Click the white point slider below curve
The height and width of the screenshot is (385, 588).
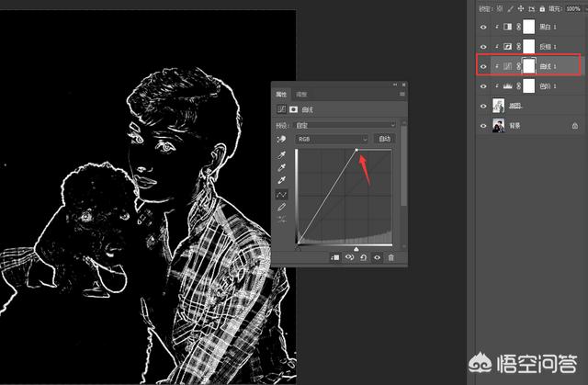357,248
